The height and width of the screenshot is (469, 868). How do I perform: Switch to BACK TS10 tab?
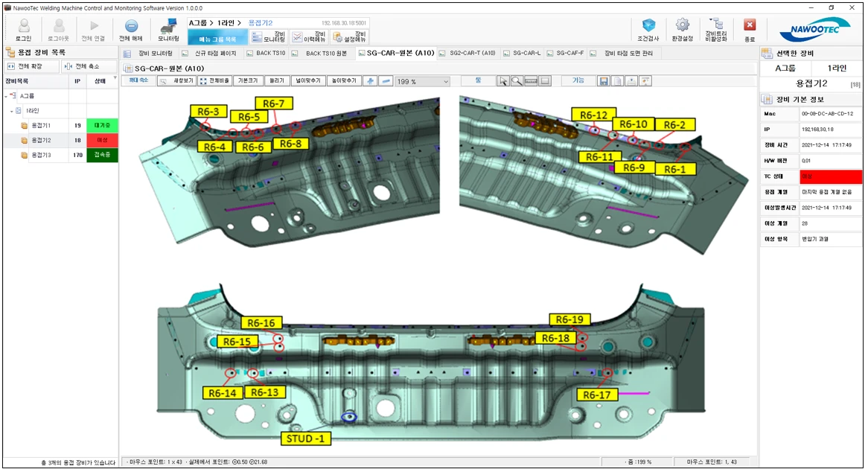click(267, 53)
